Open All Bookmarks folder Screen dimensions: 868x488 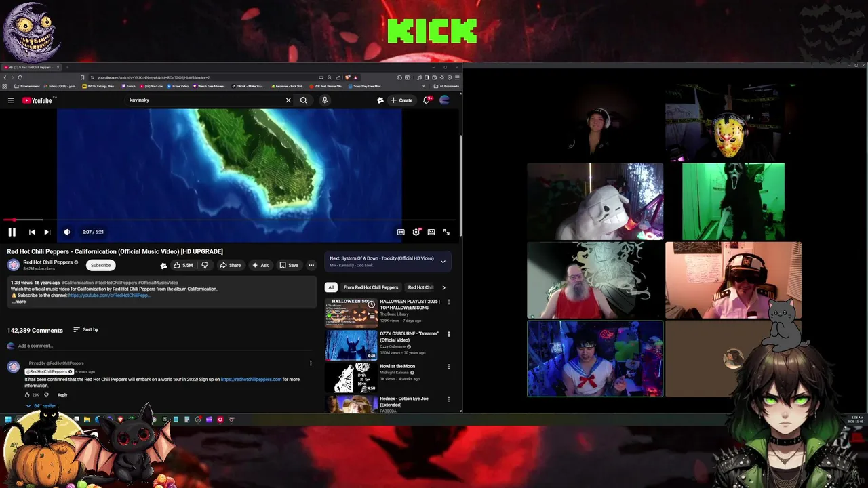tap(448, 86)
